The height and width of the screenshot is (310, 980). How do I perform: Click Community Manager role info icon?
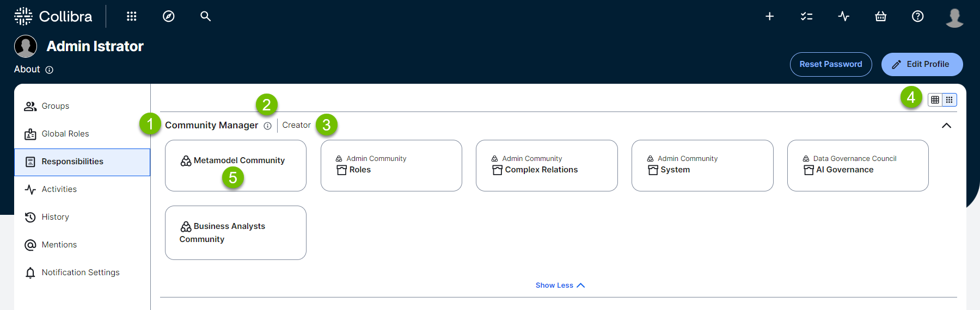click(x=267, y=126)
